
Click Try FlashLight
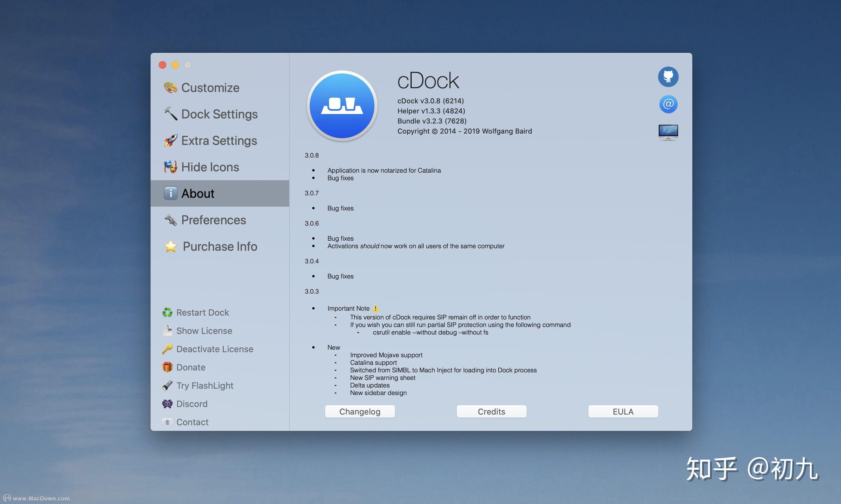click(205, 386)
